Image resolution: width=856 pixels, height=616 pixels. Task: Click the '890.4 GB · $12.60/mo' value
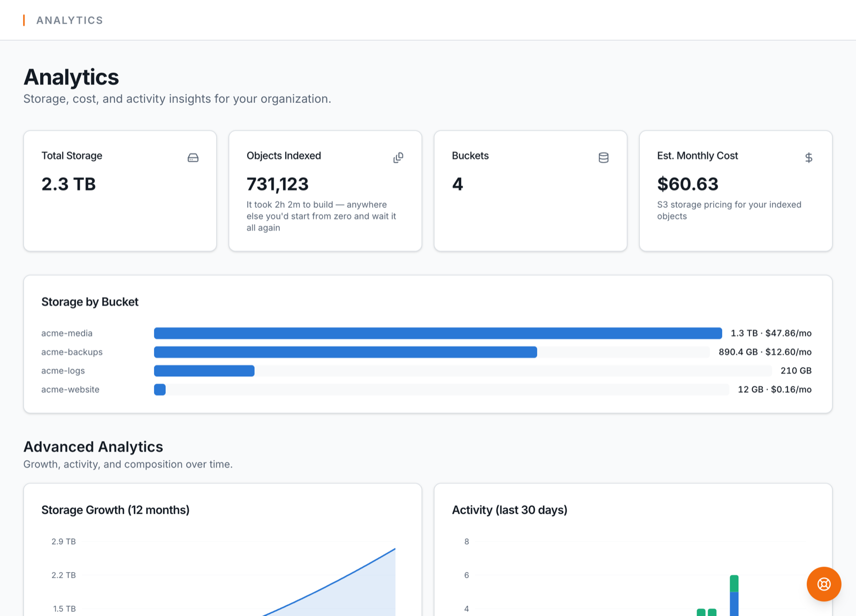[765, 352]
